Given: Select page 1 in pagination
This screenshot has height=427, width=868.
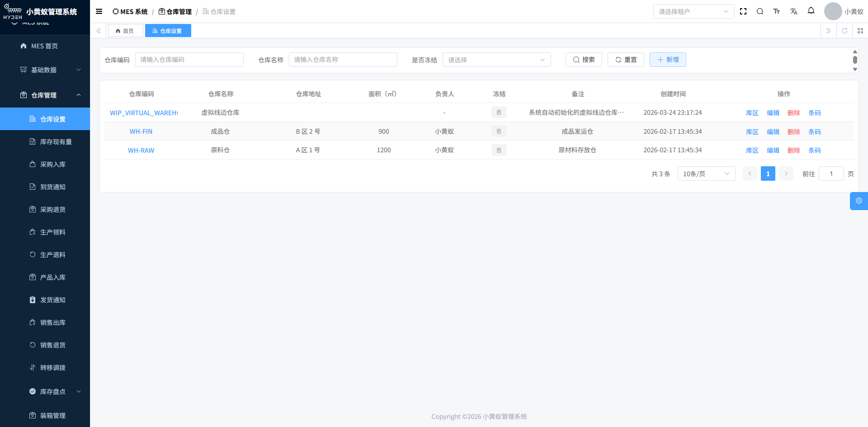Looking at the screenshot, I should point(768,174).
